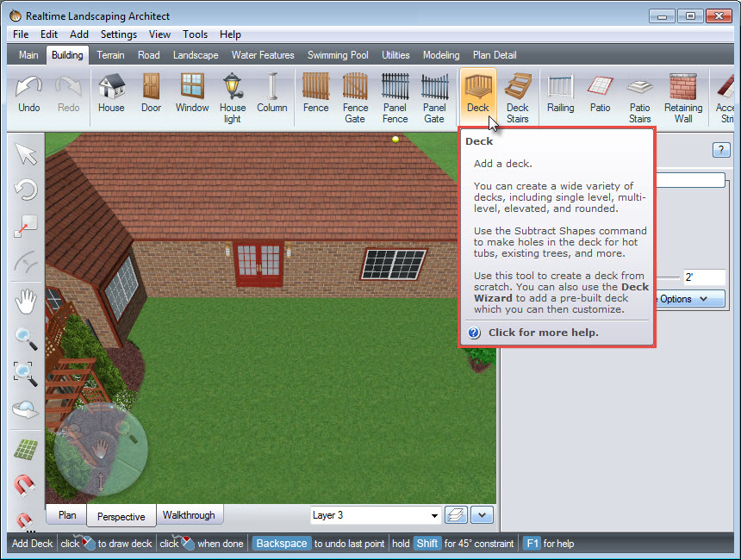The image size is (741, 560).
Task: Select the Retaining Wall tool
Action: pyautogui.click(x=683, y=98)
